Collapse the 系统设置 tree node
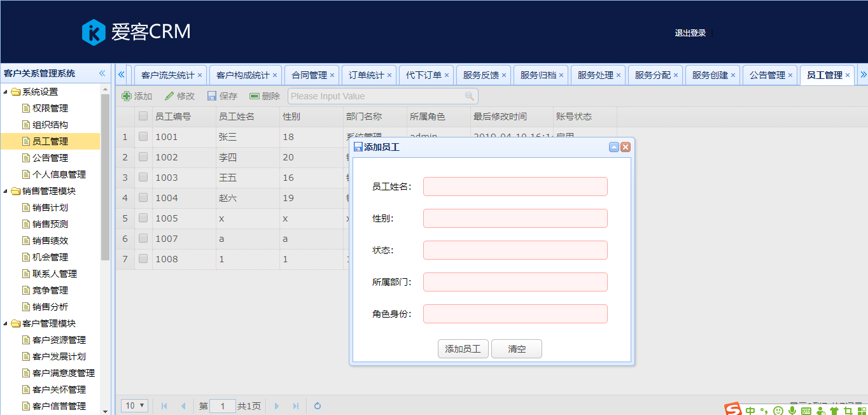The width and height of the screenshot is (868, 415). (6, 92)
